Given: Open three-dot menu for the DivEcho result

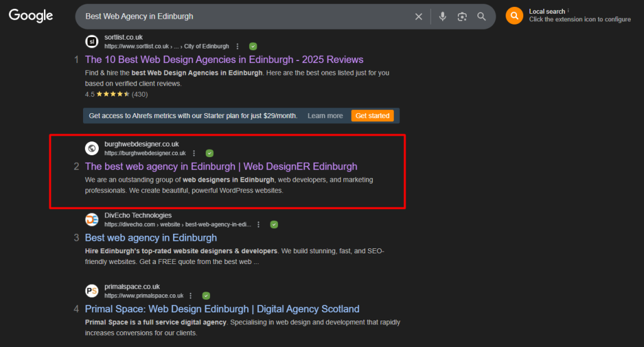Looking at the screenshot, I should 258,224.
